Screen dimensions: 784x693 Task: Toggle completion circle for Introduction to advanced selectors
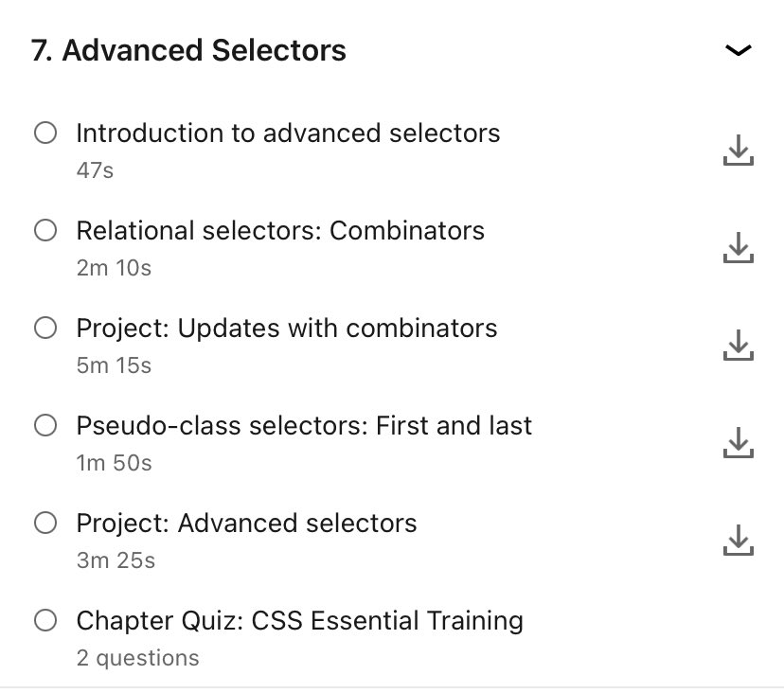coord(45,133)
